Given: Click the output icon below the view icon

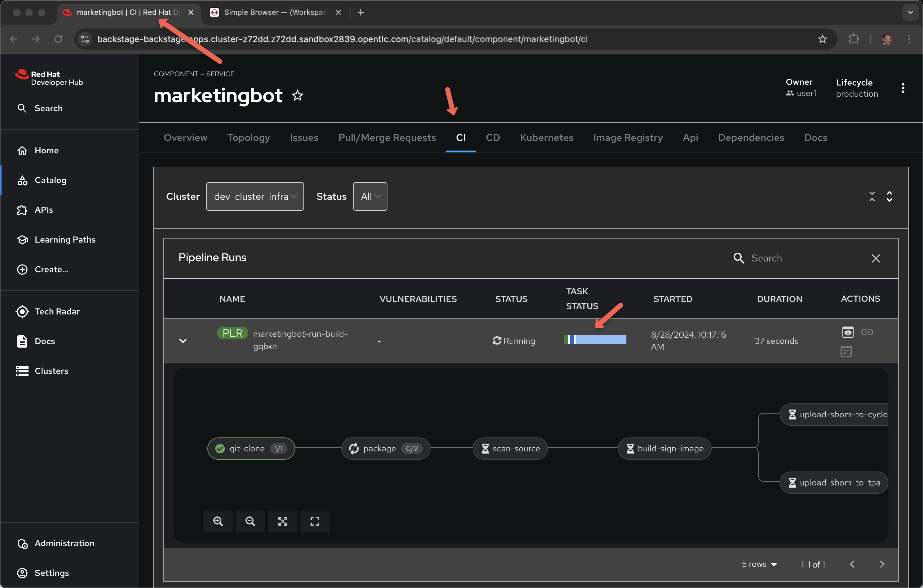Looking at the screenshot, I should [x=846, y=351].
